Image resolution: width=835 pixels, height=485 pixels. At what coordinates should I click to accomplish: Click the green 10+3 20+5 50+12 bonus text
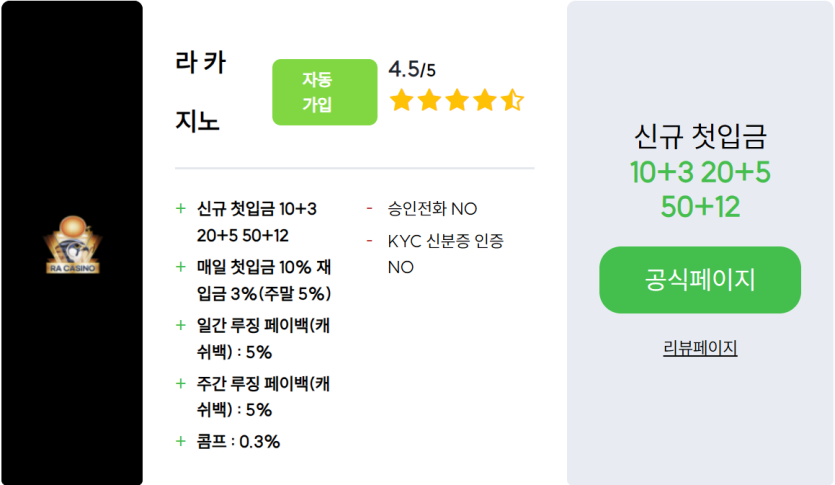(700, 189)
